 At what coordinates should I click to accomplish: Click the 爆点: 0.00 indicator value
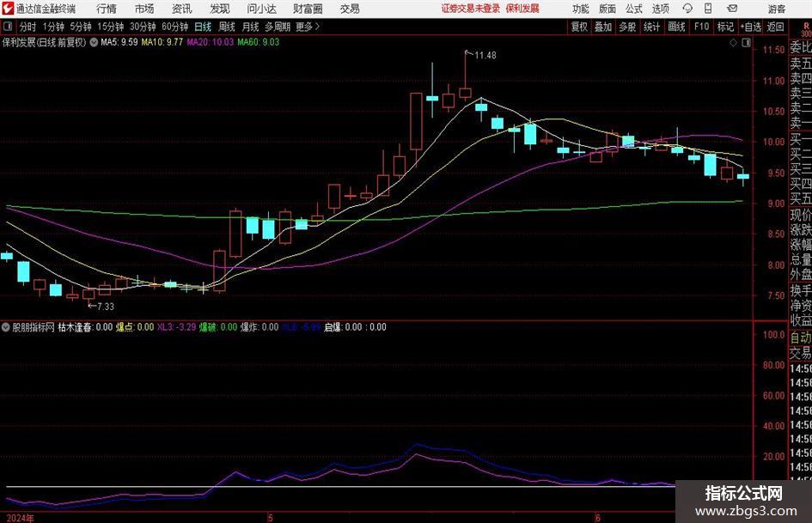coord(135,327)
